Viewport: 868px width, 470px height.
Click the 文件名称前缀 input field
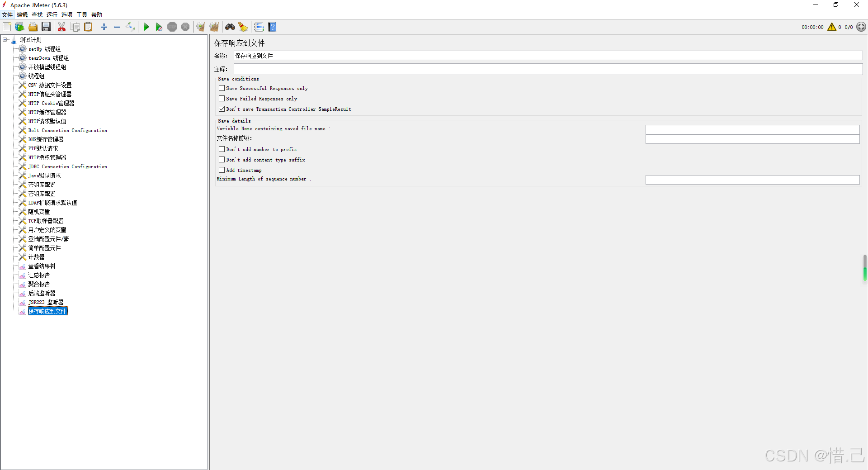click(x=752, y=139)
